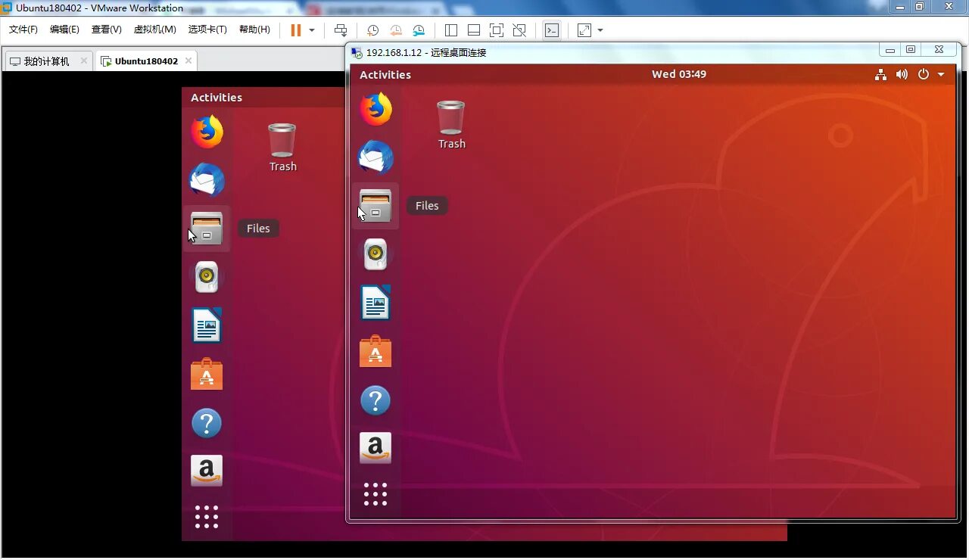Open the console view icon in VMware toolbar
This screenshot has height=560, width=969.
point(552,30)
